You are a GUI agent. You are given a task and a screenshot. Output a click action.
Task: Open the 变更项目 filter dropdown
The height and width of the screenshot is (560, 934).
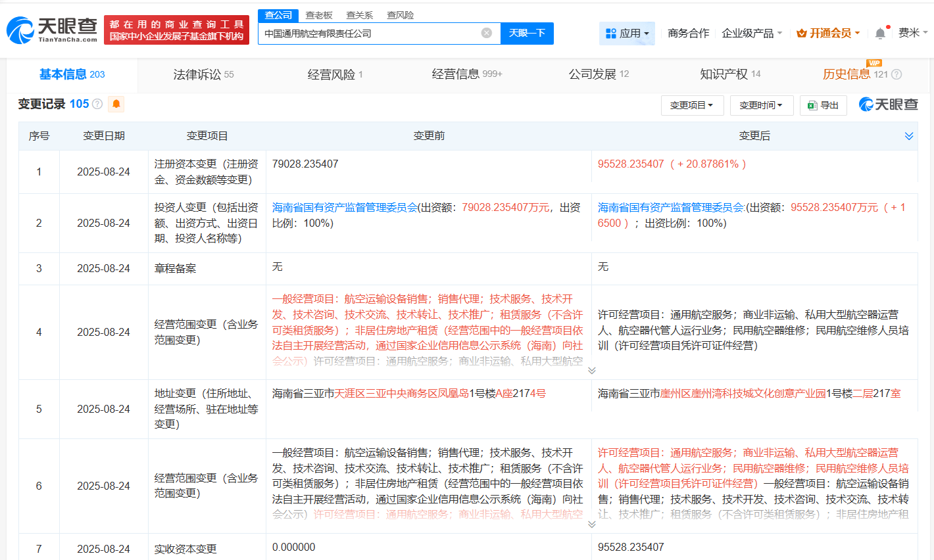pos(692,105)
